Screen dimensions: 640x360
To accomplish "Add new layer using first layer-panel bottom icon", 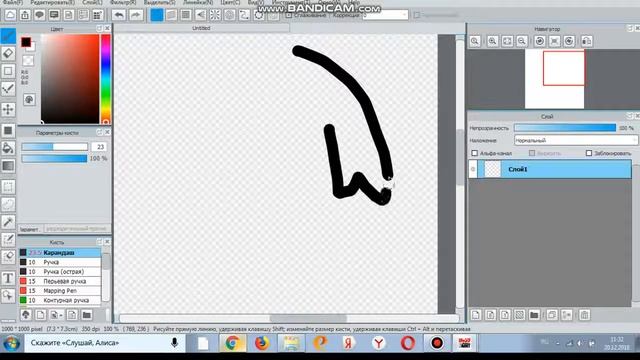I will [x=476, y=315].
